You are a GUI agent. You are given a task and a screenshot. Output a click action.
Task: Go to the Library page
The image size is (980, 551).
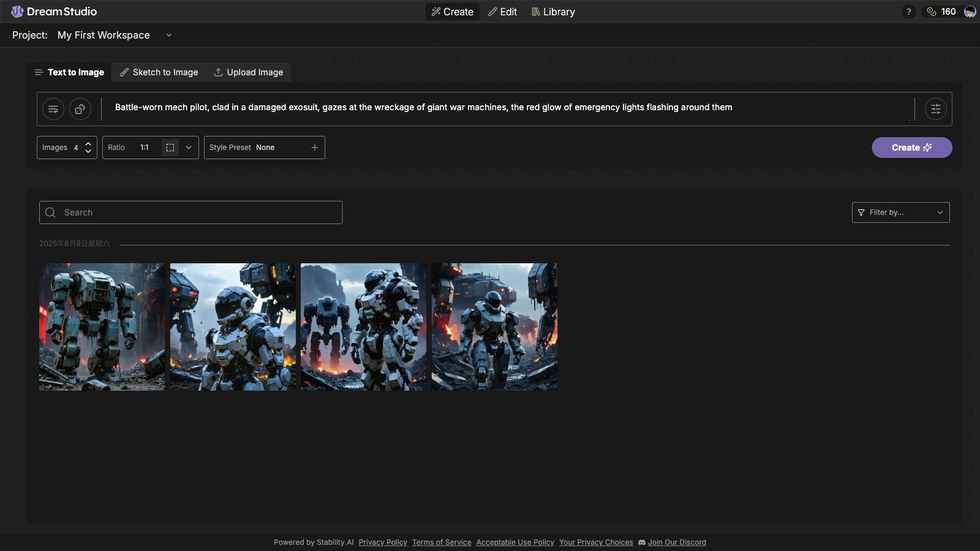553,12
